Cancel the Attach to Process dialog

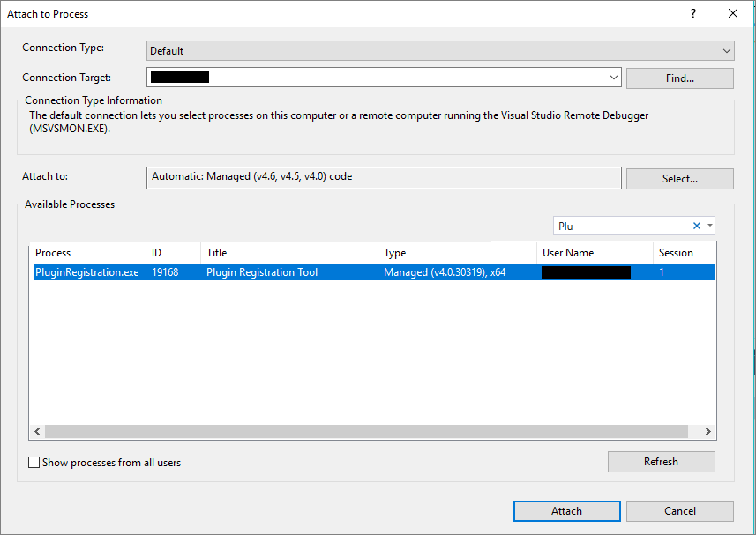[680, 510]
